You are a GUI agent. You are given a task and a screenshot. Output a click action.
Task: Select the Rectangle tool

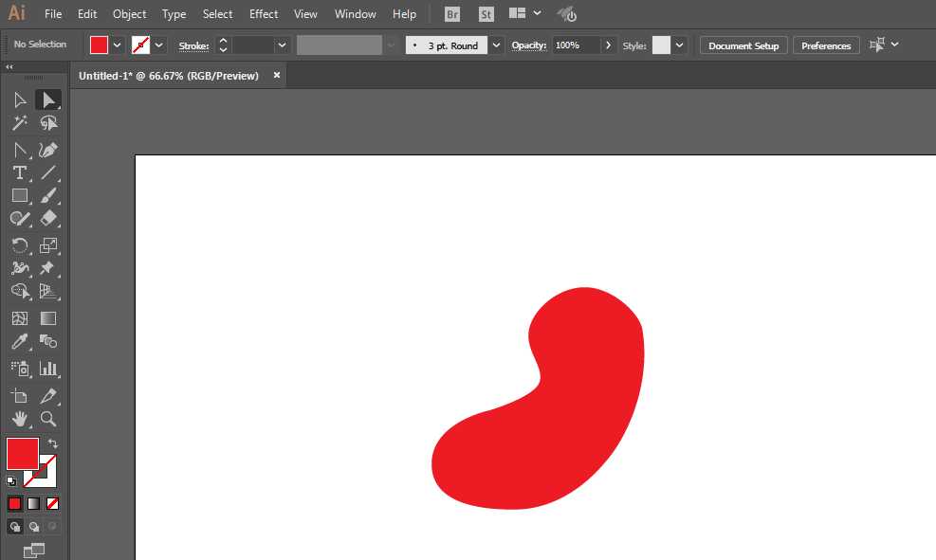[20, 196]
